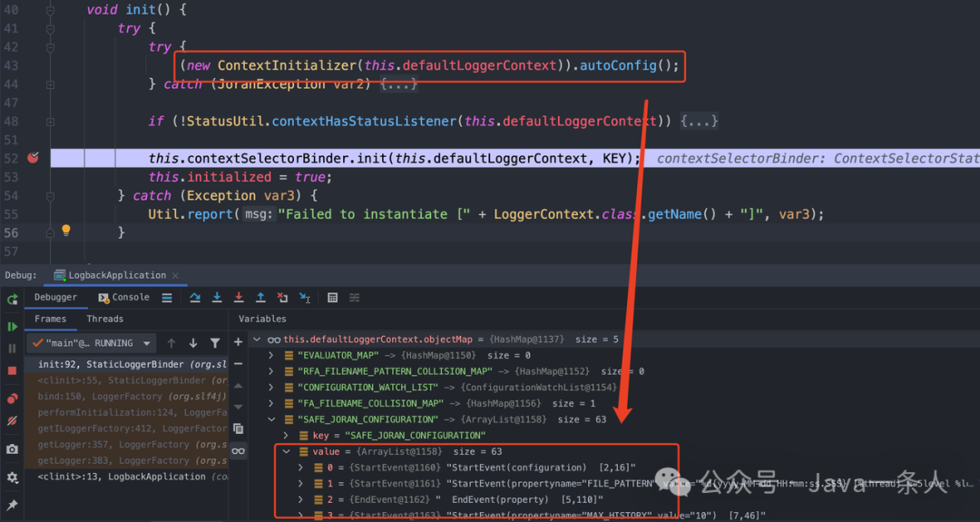This screenshot has height=522, width=980.
Task: Click the Force Step Into red arrow
Action: pyautogui.click(x=239, y=298)
